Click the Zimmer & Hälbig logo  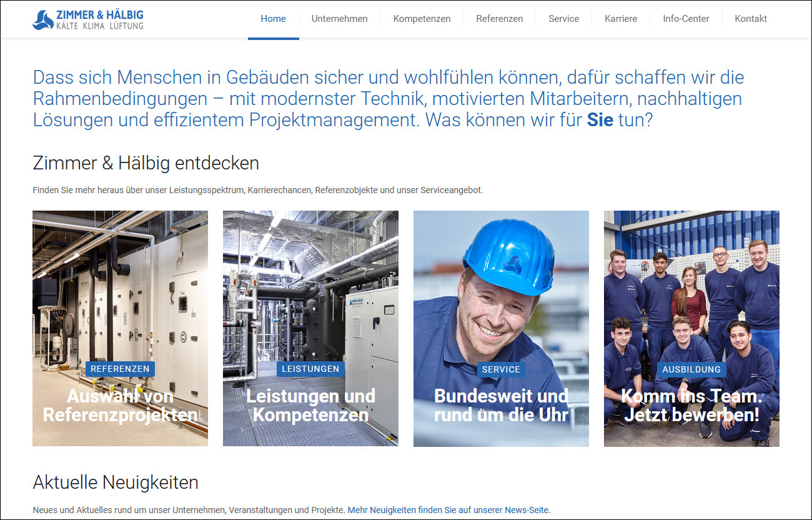(x=88, y=20)
